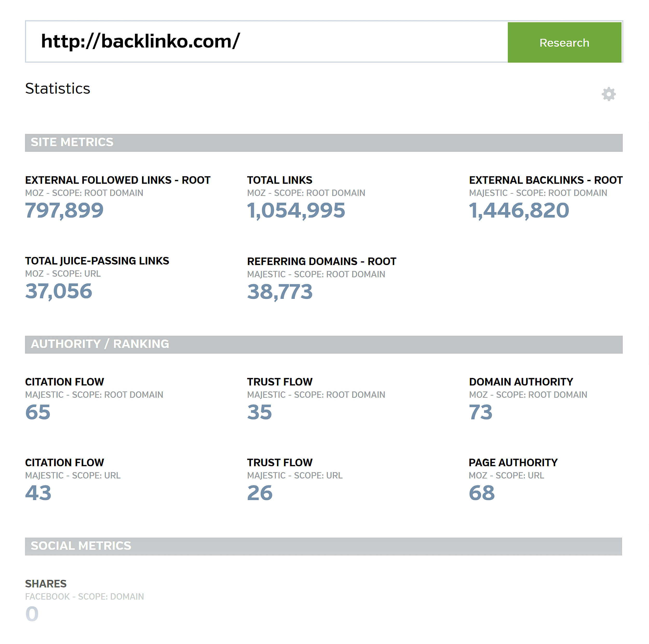Click the root-domain Trust Flow value 35
This screenshot has height=644, width=649.
click(259, 412)
